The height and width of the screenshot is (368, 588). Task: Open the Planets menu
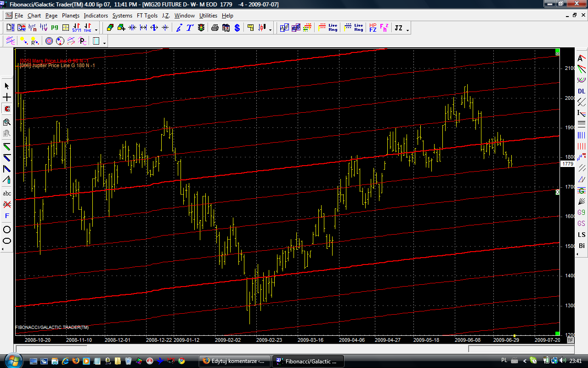pyautogui.click(x=71, y=16)
